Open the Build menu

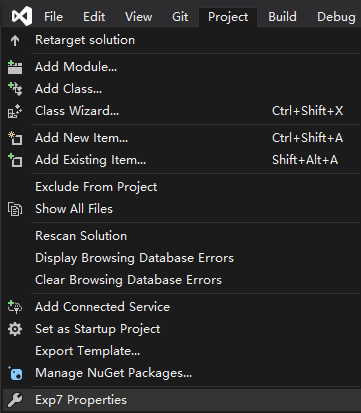pos(282,17)
